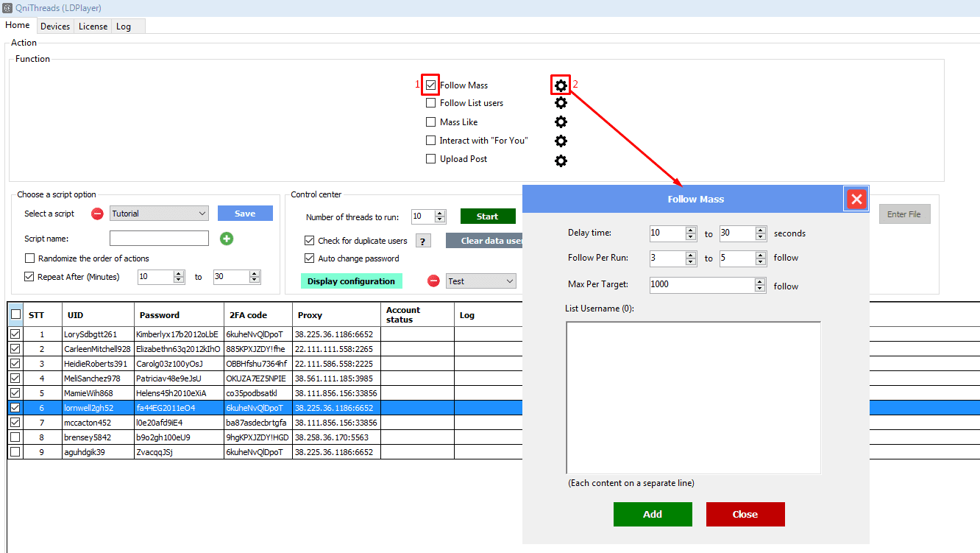Screen dimensions: 980x553
Task: Expand the Tutorial script dropdown
Action: click(202, 214)
